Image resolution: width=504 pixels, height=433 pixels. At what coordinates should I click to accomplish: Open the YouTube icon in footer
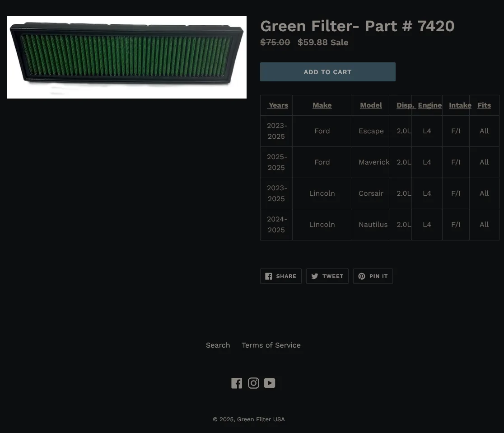tap(270, 383)
